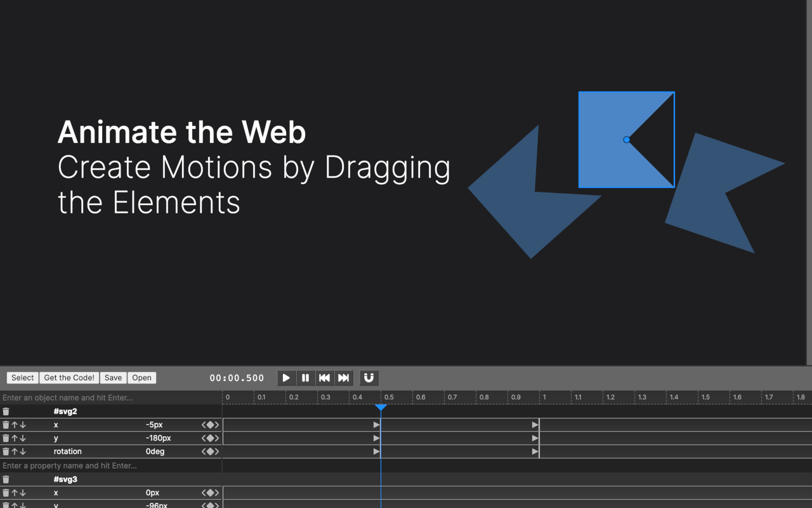
Task: Click the Select button
Action: (x=23, y=378)
